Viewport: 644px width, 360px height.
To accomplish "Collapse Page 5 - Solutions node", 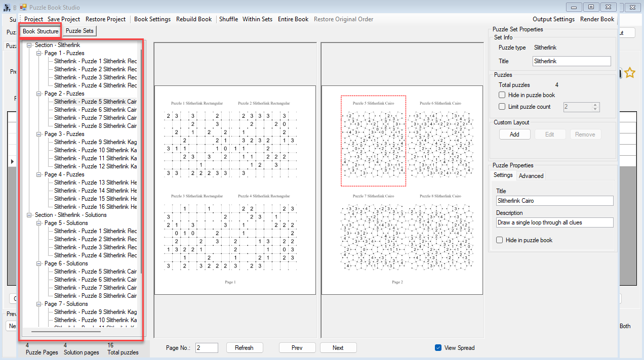I will click(x=39, y=223).
